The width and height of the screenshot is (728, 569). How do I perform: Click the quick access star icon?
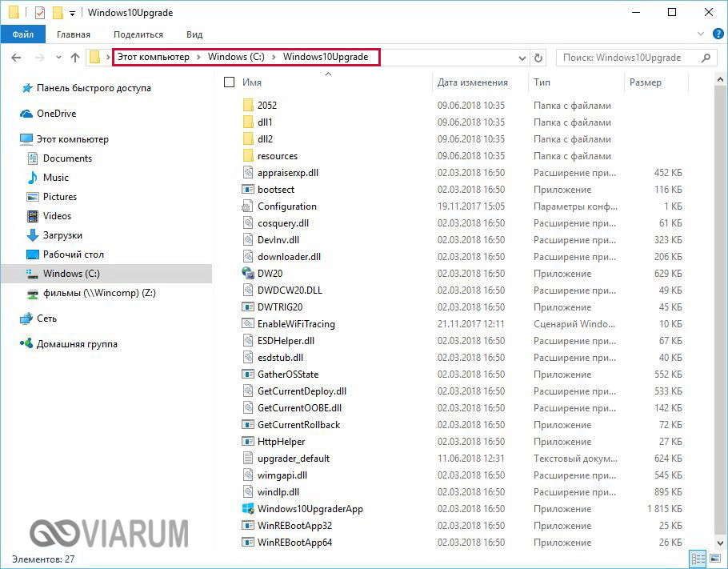27,88
